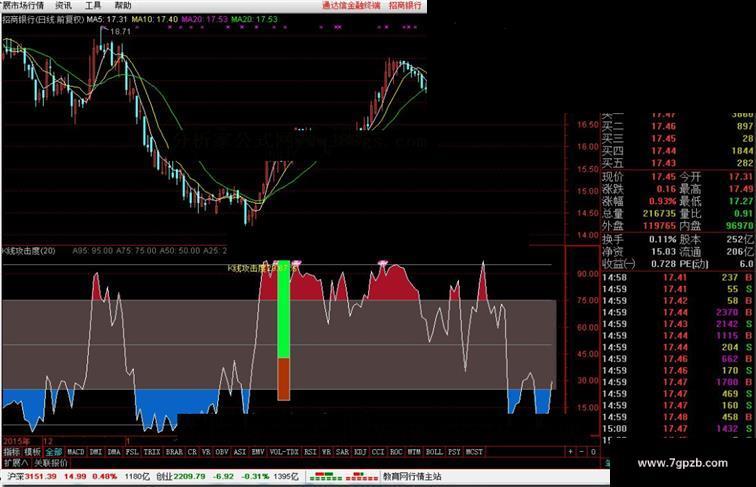The height and width of the screenshot is (487, 756).
Task: Select the MTM indicator tab
Action: pos(414,452)
